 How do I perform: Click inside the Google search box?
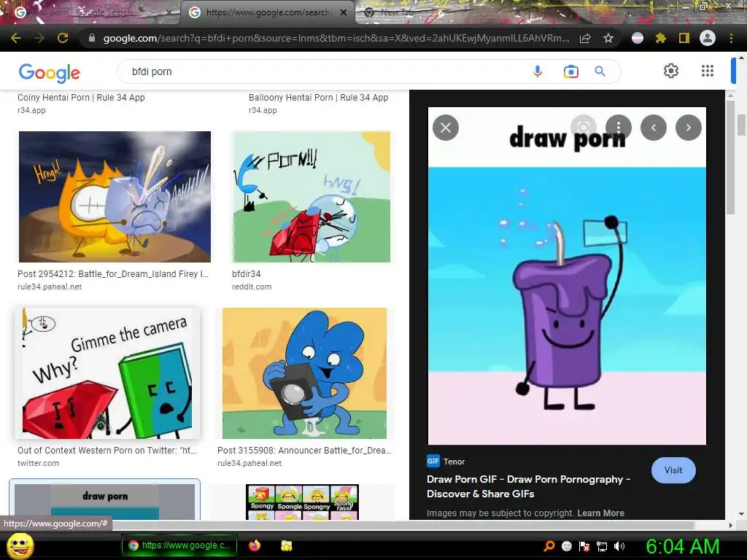(324, 71)
